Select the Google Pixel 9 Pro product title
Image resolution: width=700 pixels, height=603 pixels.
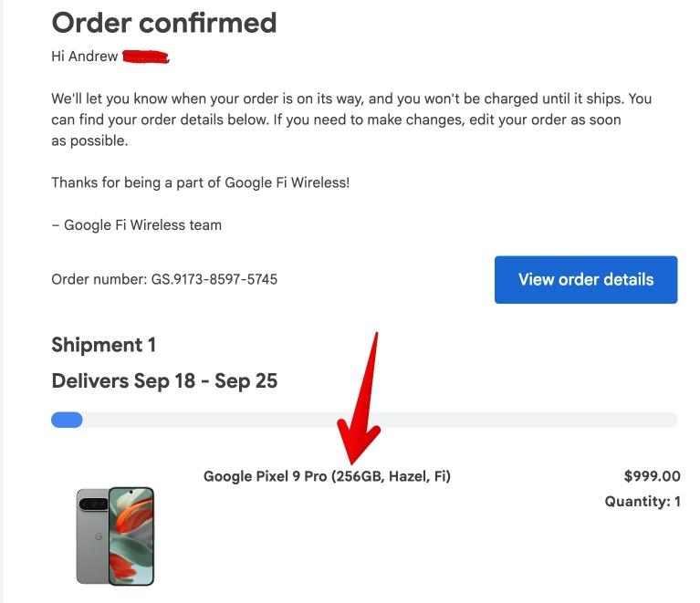pyautogui.click(x=327, y=476)
